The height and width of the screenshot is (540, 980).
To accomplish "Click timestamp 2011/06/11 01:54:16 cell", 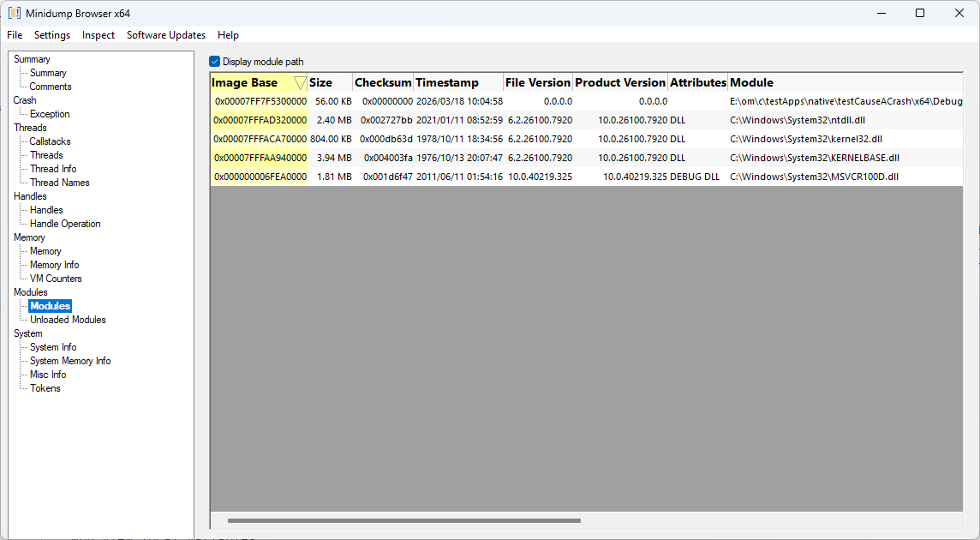I will (x=459, y=177).
